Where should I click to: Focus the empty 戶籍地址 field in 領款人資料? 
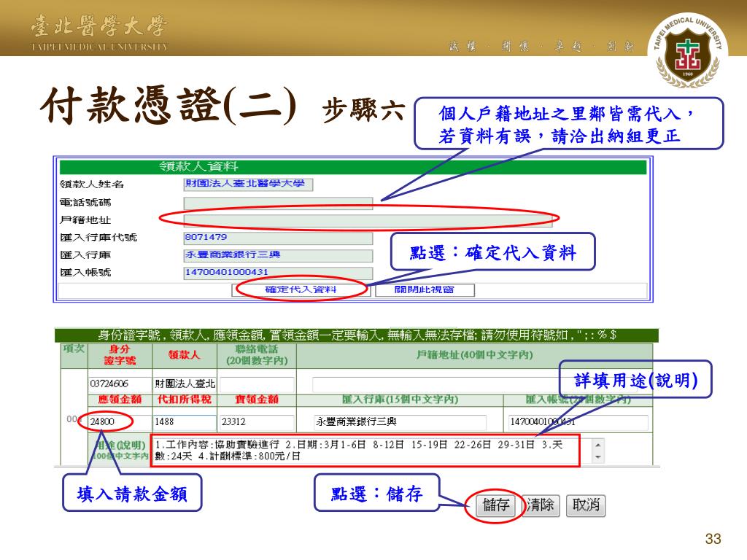pos(368,220)
